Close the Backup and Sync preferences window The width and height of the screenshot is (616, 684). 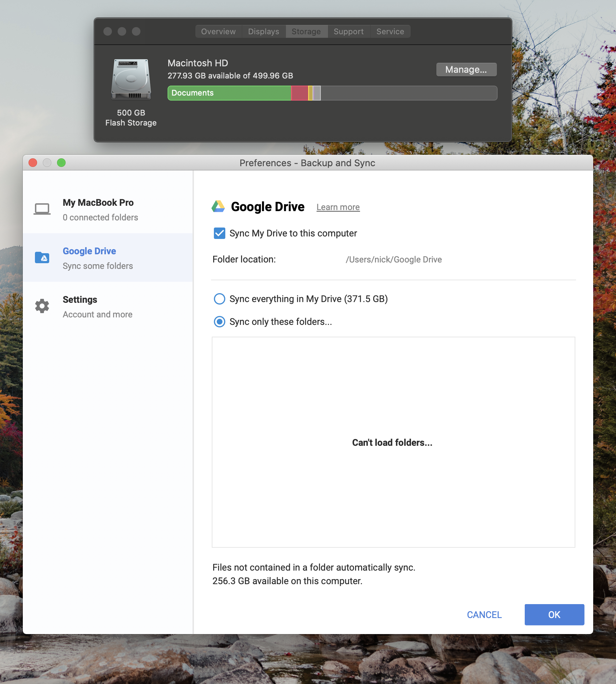33,163
